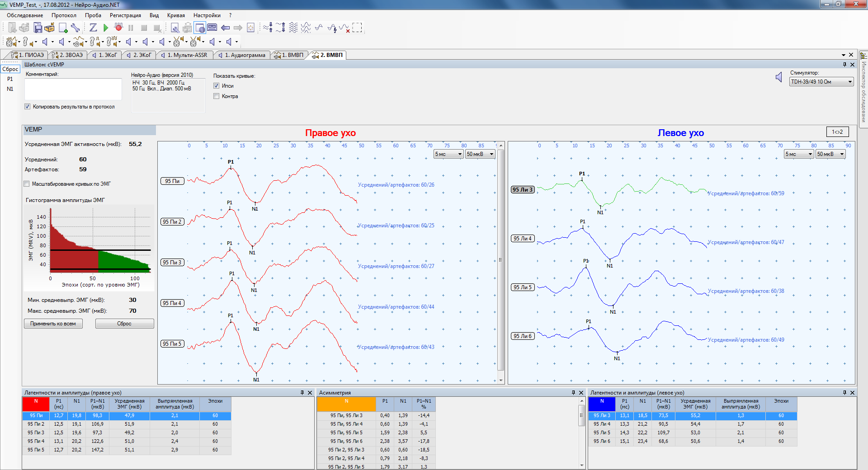Activate the dashed rectangle selection tool
This screenshot has height=470, width=868.
pos(357,28)
